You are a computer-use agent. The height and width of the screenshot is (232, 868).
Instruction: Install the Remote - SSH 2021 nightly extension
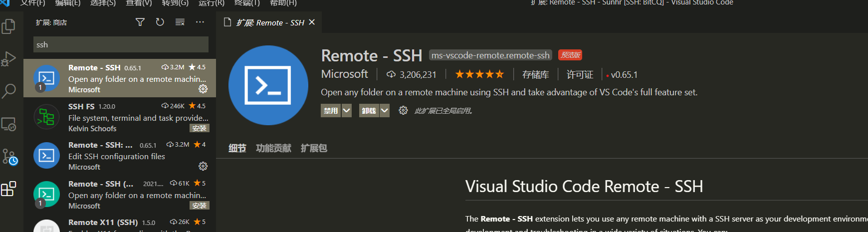tap(200, 206)
